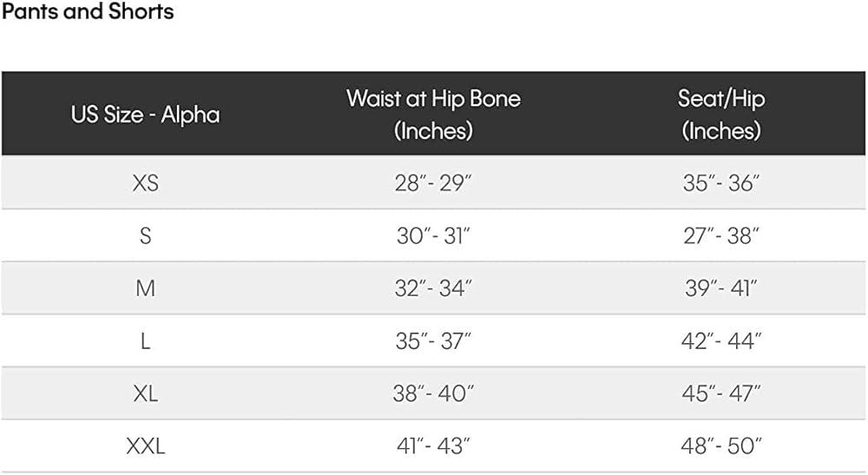This screenshot has height=475, width=868.
Task: Select seat/hip value 48"- 50"
Action: tap(720, 447)
